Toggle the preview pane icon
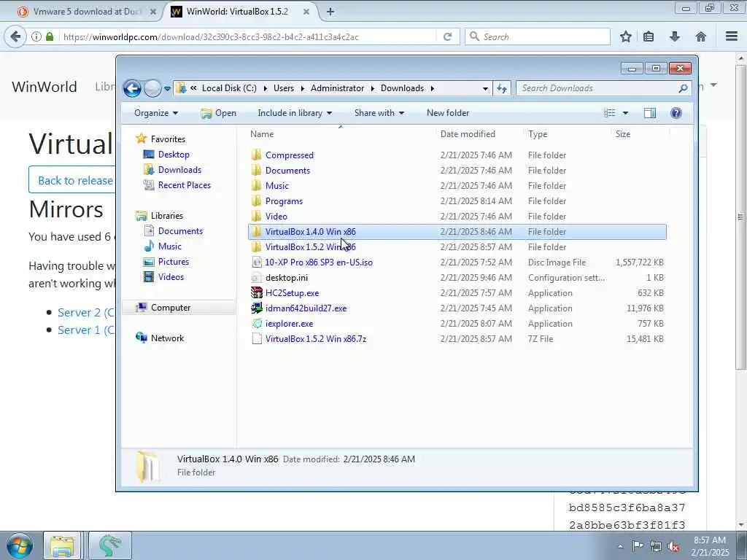The width and height of the screenshot is (747, 560). pyautogui.click(x=650, y=113)
